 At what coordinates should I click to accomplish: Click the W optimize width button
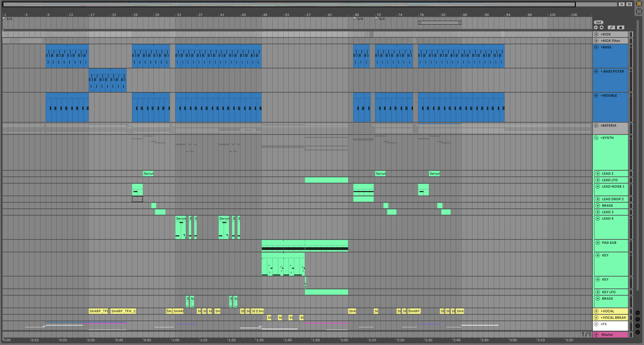coord(629,4)
